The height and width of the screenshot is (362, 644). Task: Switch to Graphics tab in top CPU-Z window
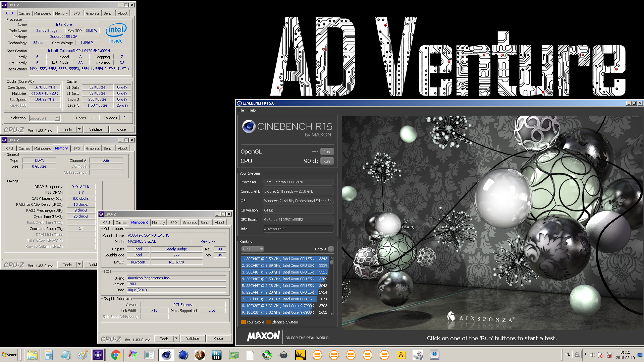[x=93, y=13]
